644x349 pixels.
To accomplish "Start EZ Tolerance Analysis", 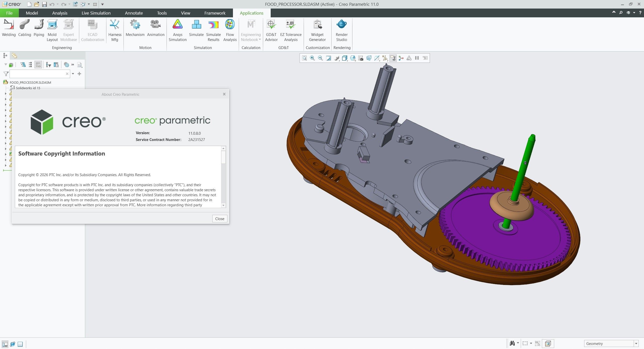I will coord(291,31).
